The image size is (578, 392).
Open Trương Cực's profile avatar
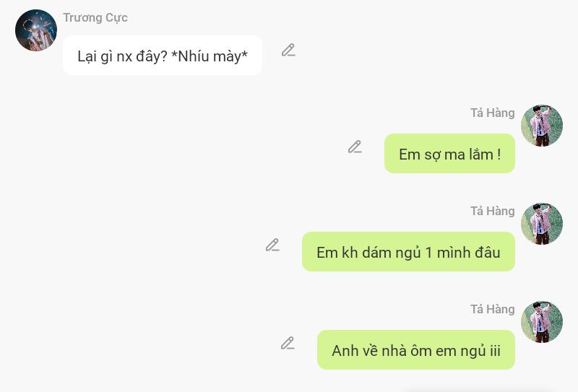point(36,30)
